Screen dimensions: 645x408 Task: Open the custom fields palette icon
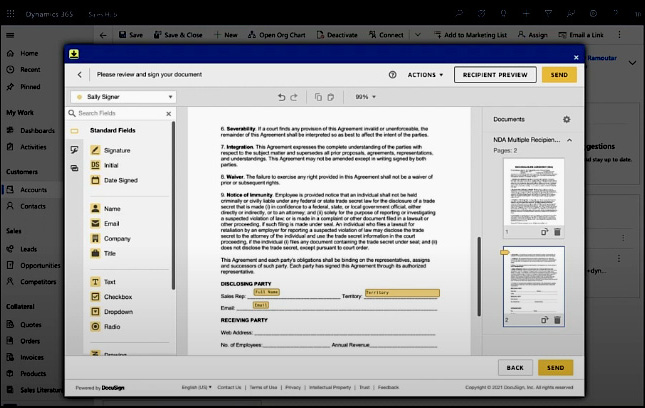click(x=74, y=150)
